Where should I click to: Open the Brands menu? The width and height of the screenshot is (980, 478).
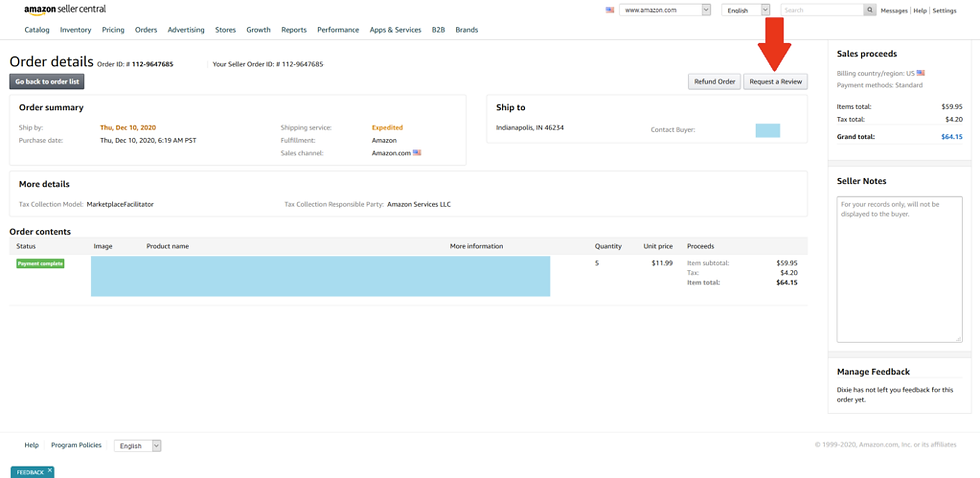pos(467,29)
